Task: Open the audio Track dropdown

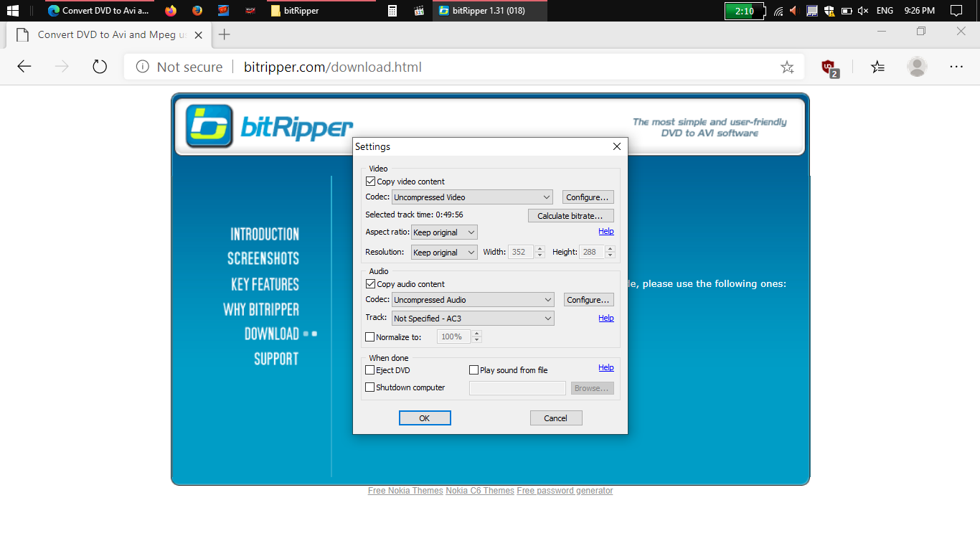Action: point(473,318)
